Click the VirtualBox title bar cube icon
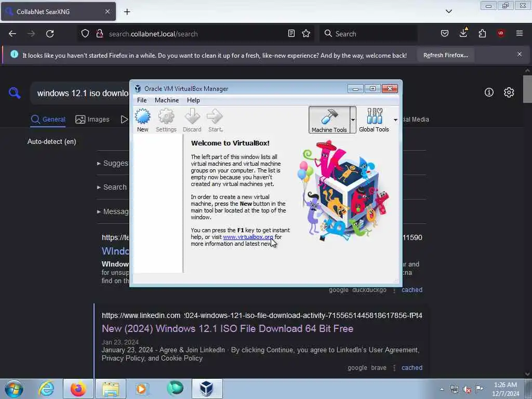The width and height of the screenshot is (532, 399). [x=137, y=88]
